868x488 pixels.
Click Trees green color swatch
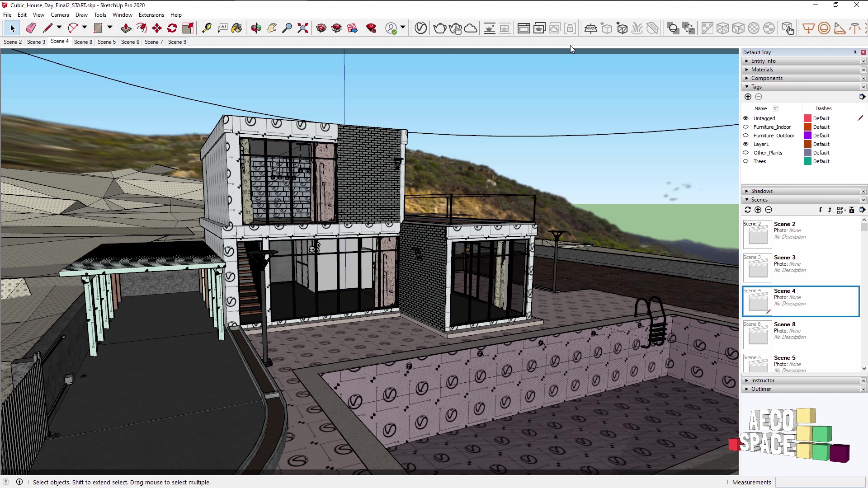click(x=807, y=161)
